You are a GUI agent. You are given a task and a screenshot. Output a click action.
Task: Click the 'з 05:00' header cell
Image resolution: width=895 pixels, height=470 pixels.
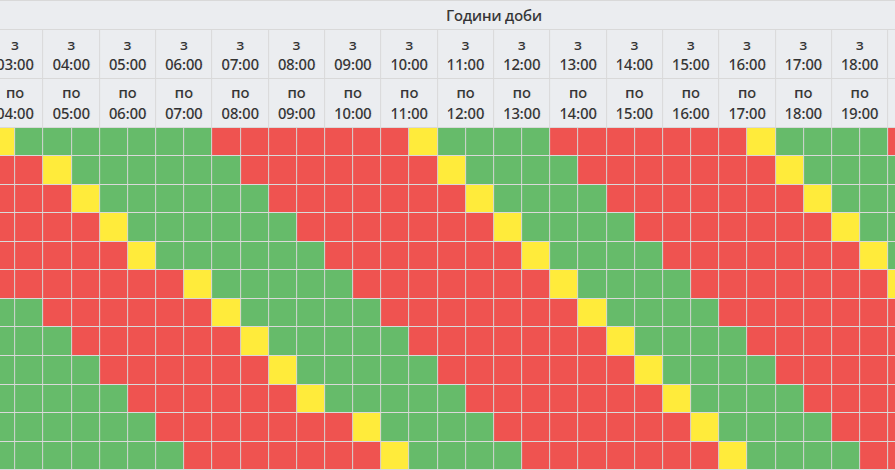pos(127,54)
